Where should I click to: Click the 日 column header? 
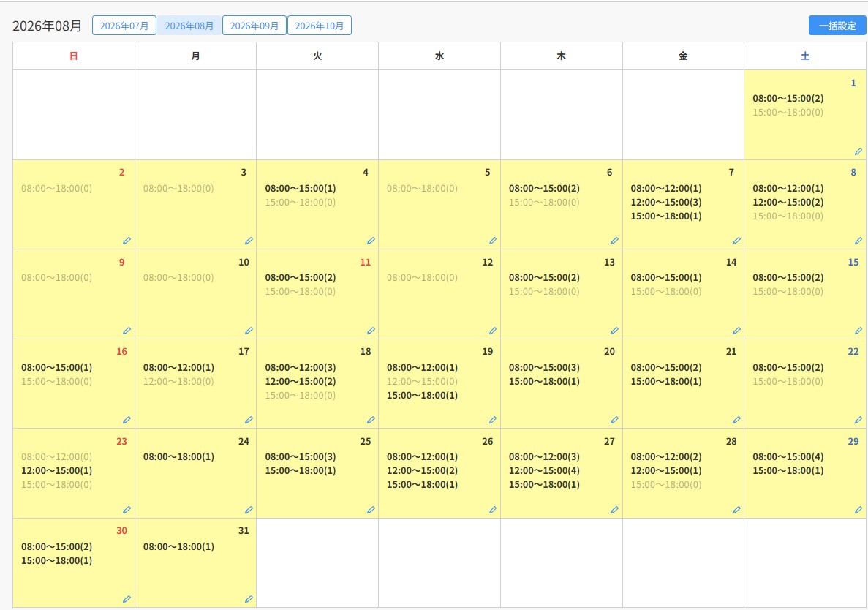(x=74, y=56)
